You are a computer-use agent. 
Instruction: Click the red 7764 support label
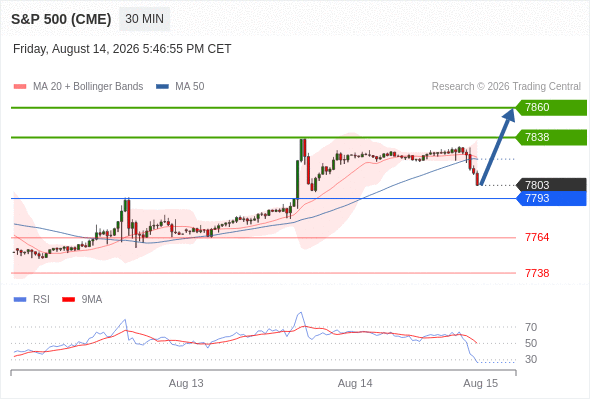pos(537,237)
